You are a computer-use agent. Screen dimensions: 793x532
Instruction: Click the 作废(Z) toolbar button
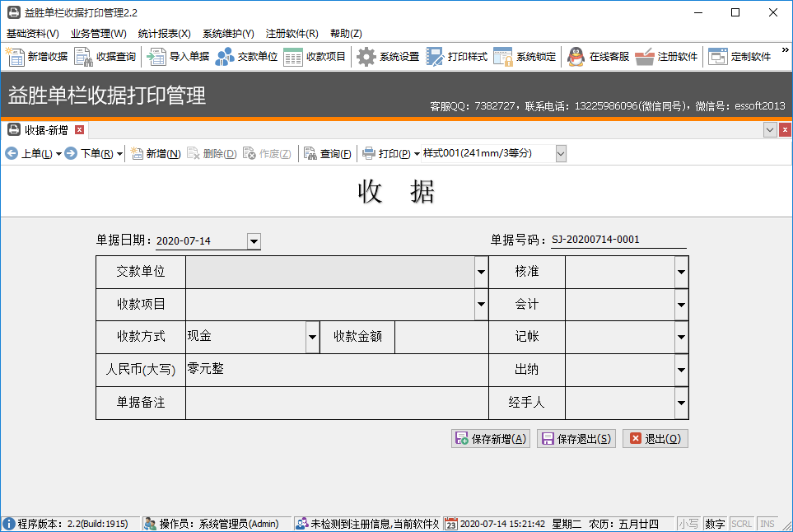pos(267,154)
